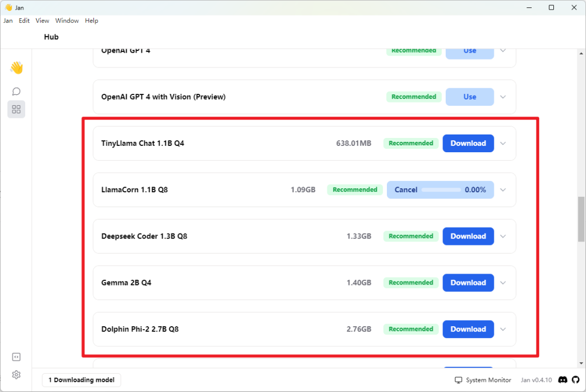Open the Window menu
586x392 pixels.
coord(67,21)
